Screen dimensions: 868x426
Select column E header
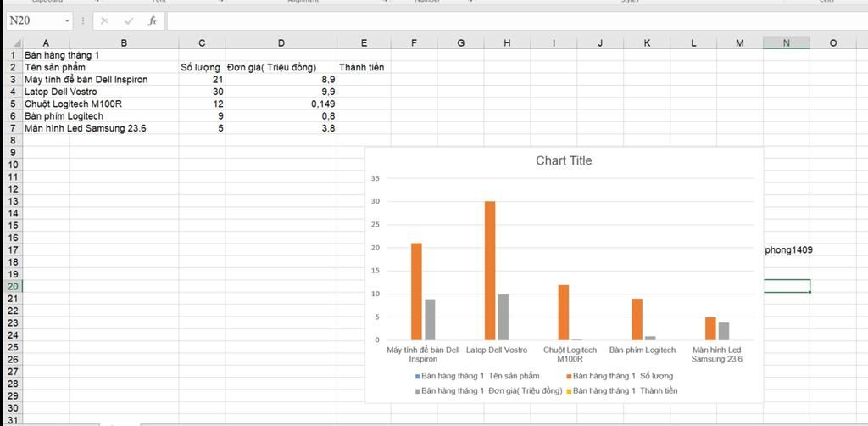[364, 43]
